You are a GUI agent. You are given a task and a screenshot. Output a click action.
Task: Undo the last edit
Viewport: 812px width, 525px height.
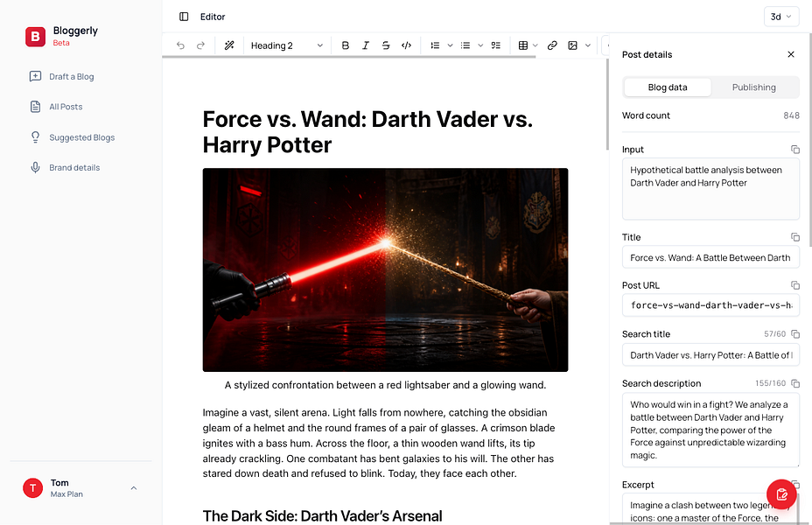tap(180, 45)
